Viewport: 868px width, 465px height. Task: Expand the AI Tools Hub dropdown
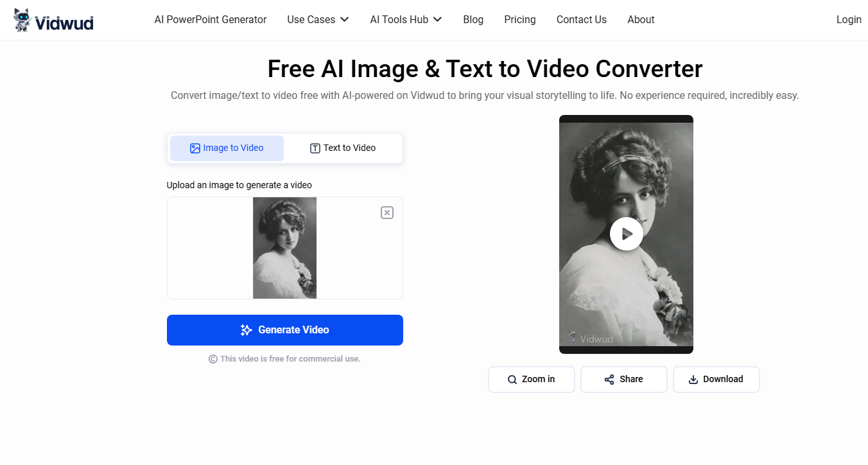click(406, 20)
